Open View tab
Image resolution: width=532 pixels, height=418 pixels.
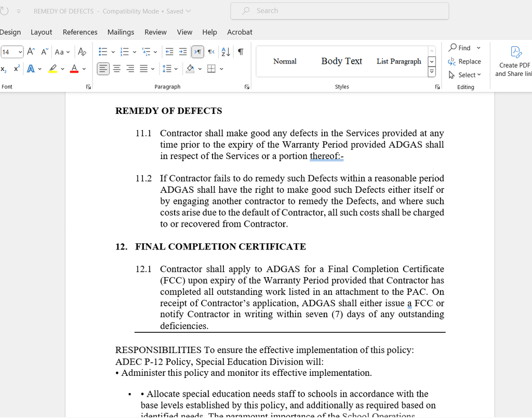point(184,32)
